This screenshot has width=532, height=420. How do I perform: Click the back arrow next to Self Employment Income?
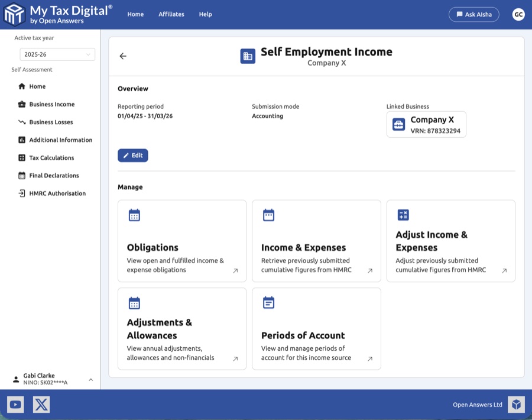122,56
